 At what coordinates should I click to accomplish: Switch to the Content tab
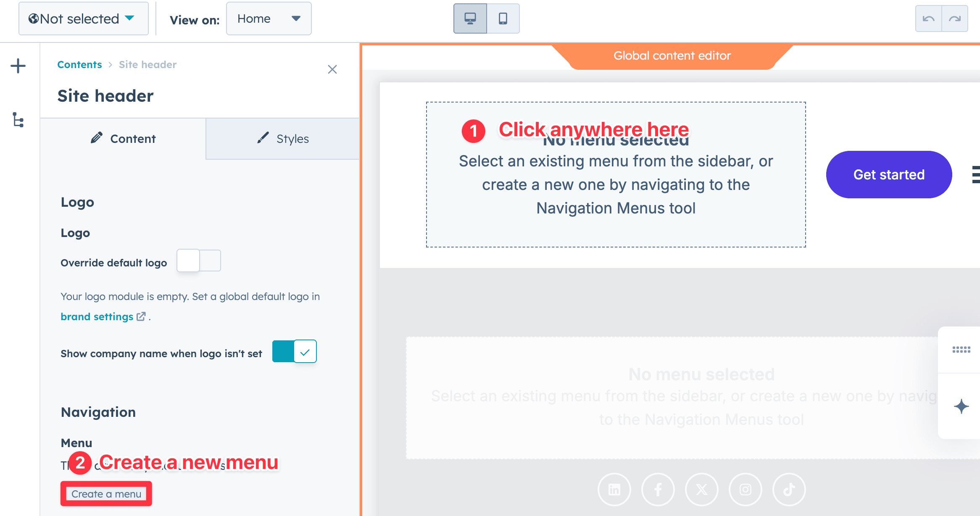click(123, 139)
